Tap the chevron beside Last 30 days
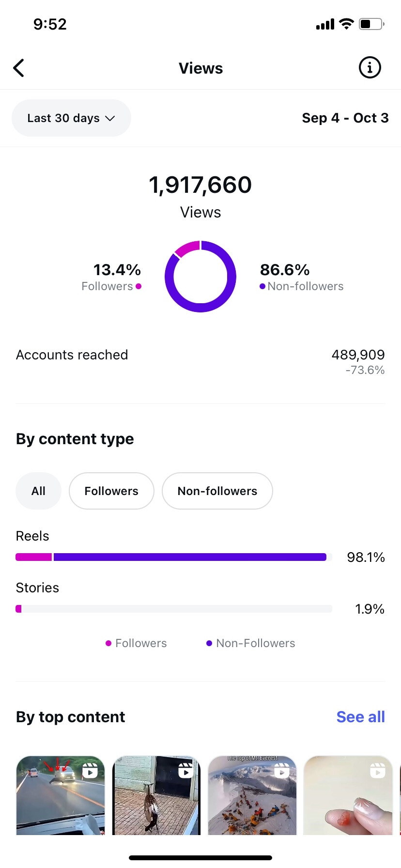The image size is (401, 868). point(110,118)
